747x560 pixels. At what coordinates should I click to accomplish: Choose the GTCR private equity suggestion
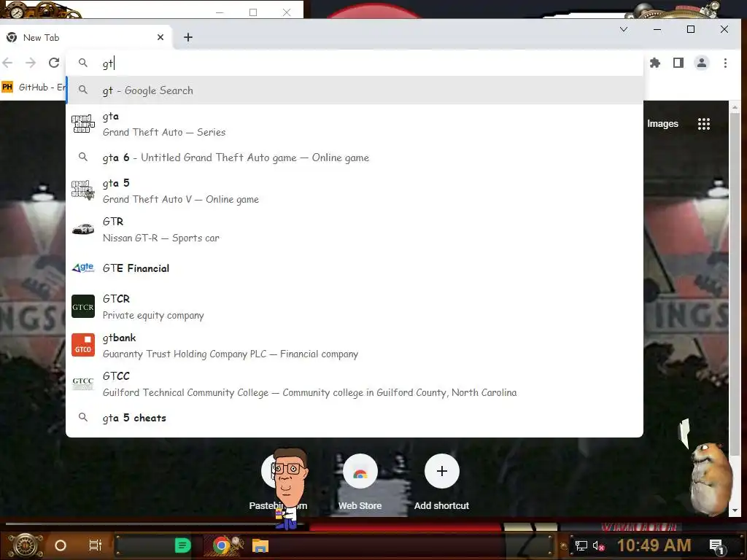click(x=355, y=307)
